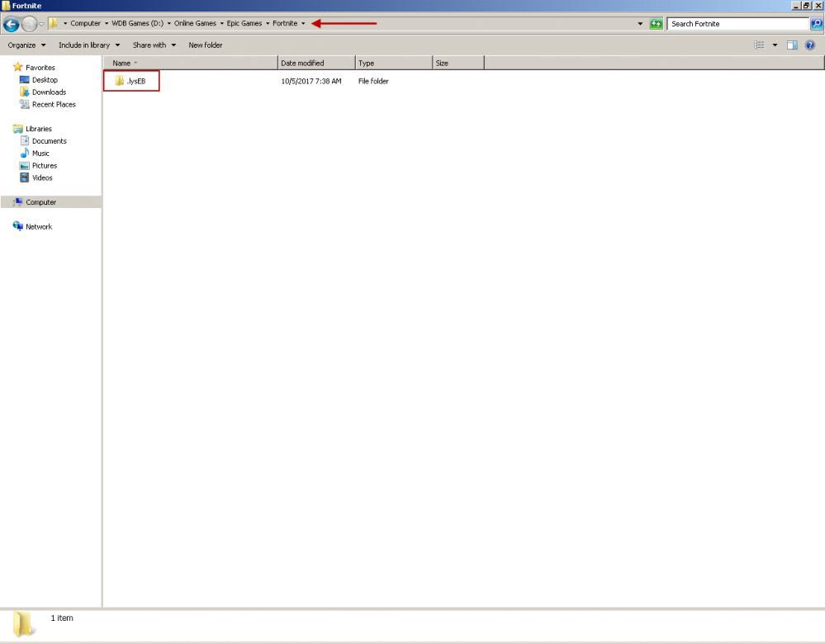Viewport: 825px width, 644px height.
Task: Open the .lysEB folder
Action: click(136, 81)
